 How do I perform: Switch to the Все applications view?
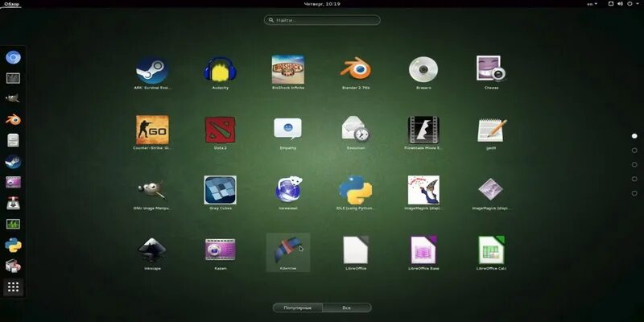tap(347, 308)
